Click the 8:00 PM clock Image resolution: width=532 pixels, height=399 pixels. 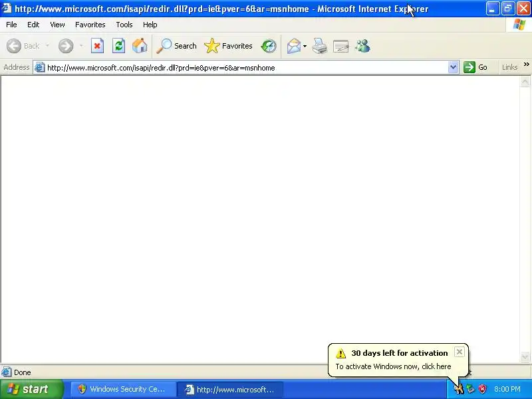pyautogui.click(x=507, y=389)
